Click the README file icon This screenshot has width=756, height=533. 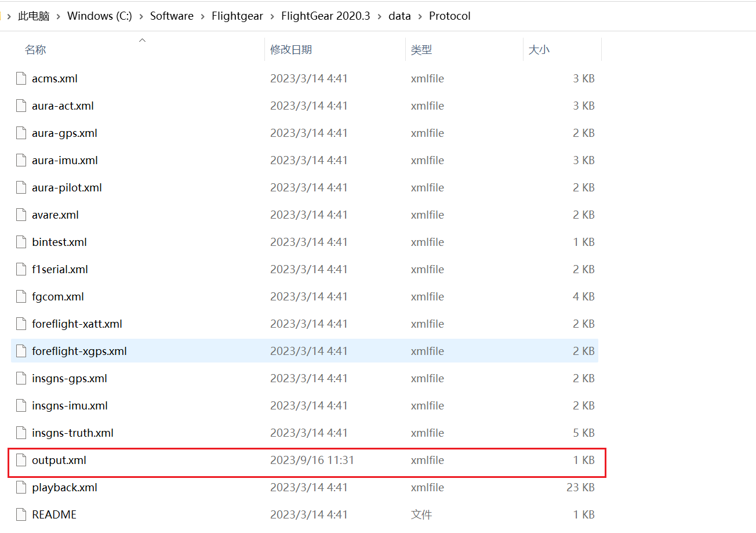[x=20, y=514]
